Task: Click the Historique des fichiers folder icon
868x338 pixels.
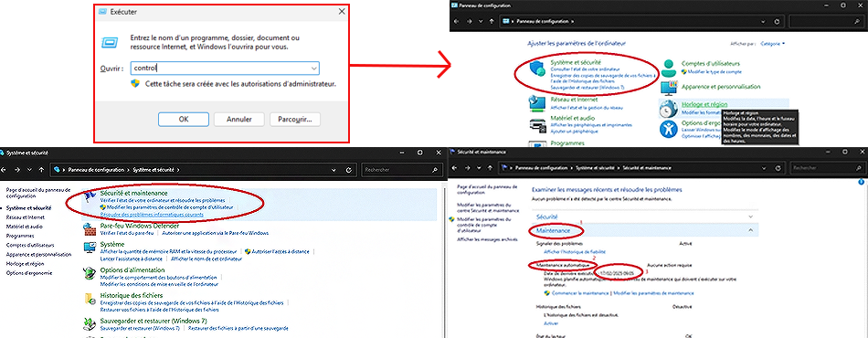Action: pos(90,299)
